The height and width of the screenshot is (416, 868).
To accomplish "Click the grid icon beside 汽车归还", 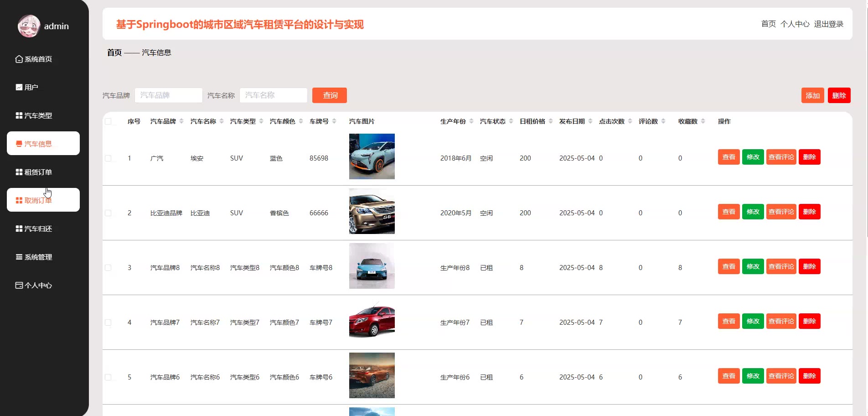I will 19,229.
